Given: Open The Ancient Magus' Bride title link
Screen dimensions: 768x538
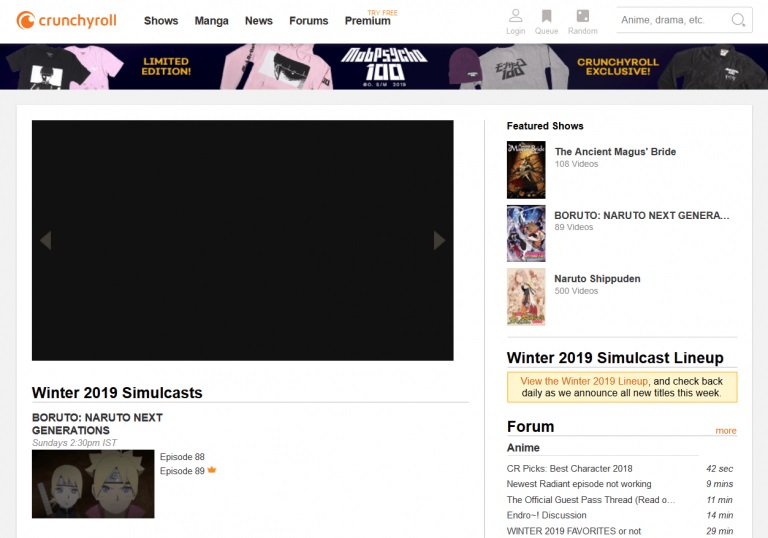Looking at the screenshot, I should coord(615,152).
